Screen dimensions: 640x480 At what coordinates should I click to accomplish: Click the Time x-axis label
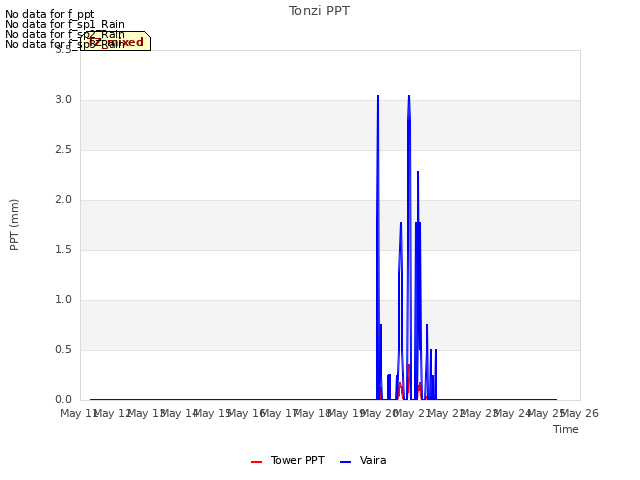[566, 429]
